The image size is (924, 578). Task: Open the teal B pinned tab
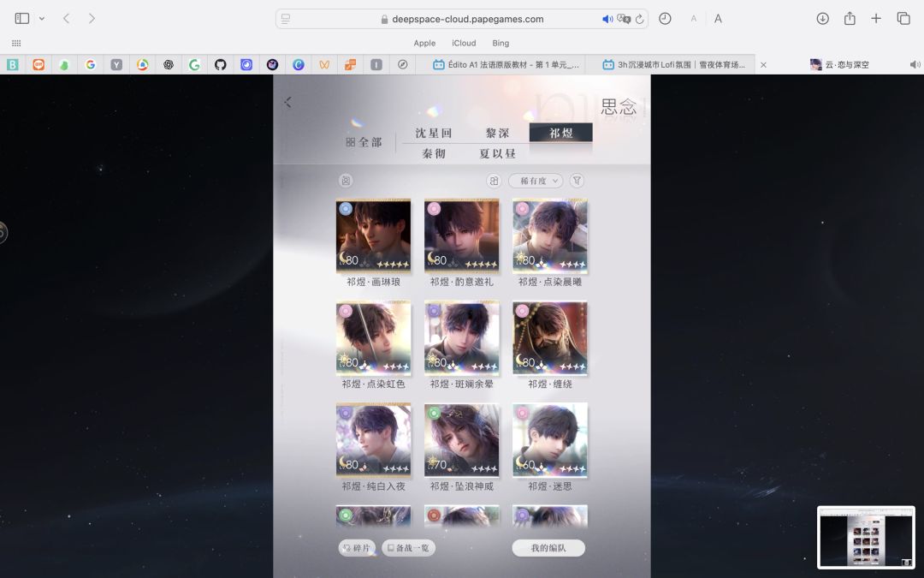(x=12, y=65)
